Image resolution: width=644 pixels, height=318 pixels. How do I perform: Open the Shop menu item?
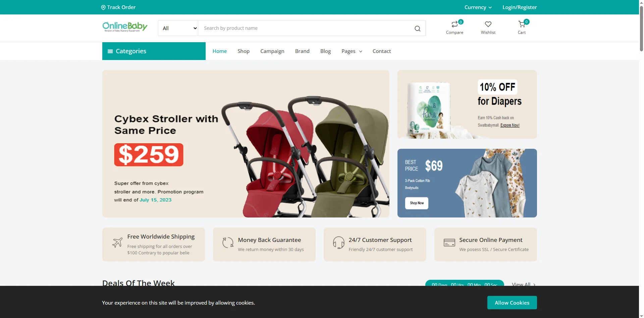pyautogui.click(x=244, y=51)
